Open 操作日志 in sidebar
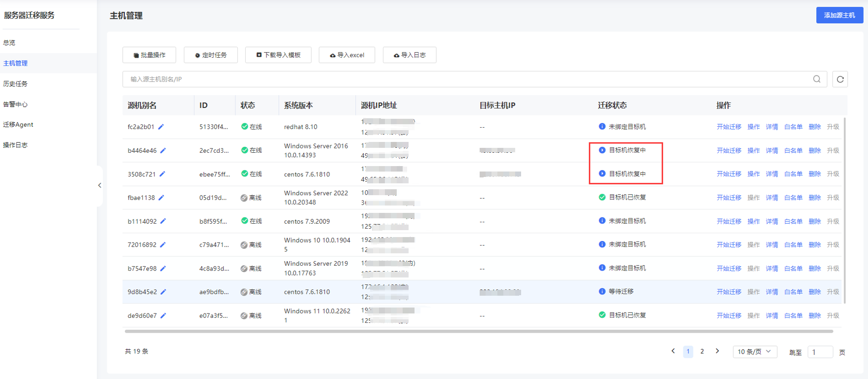This screenshot has width=868, height=379. tap(15, 145)
